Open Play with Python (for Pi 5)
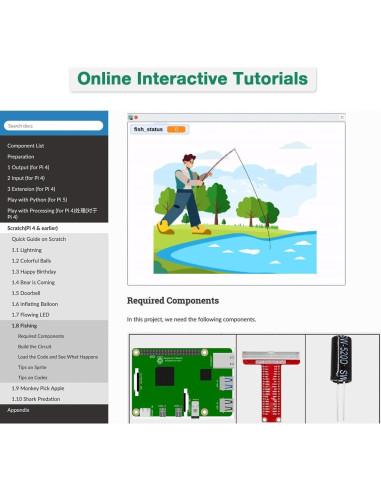This screenshot has height=492, width=381. (x=37, y=200)
